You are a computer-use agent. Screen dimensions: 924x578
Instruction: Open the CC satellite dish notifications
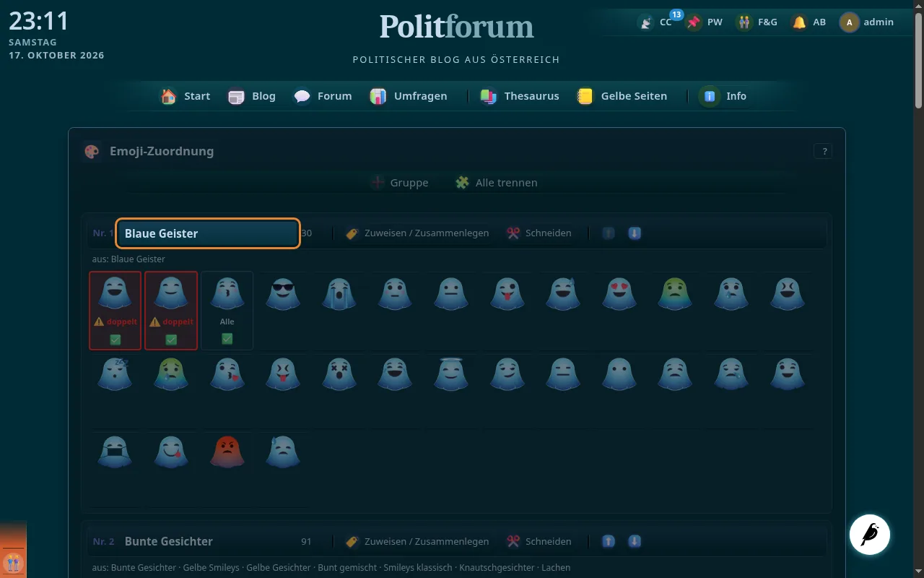[655, 22]
